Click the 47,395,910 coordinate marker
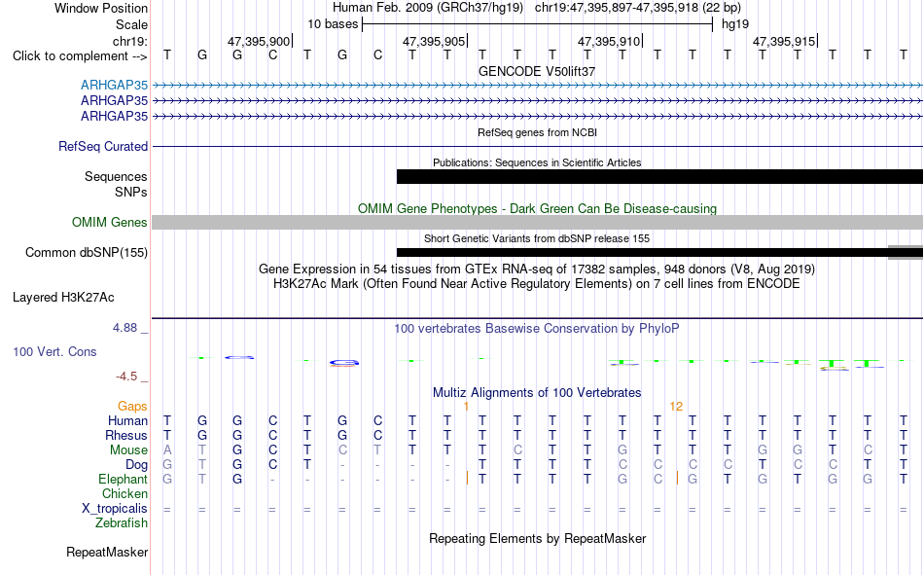The width and height of the screenshot is (924, 575). click(x=609, y=41)
